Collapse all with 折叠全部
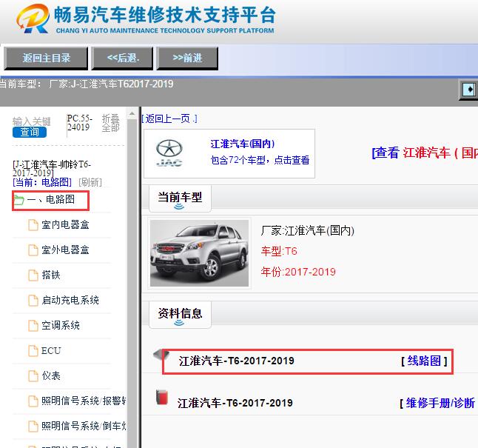This screenshot has width=478, height=448. (110, 123)
